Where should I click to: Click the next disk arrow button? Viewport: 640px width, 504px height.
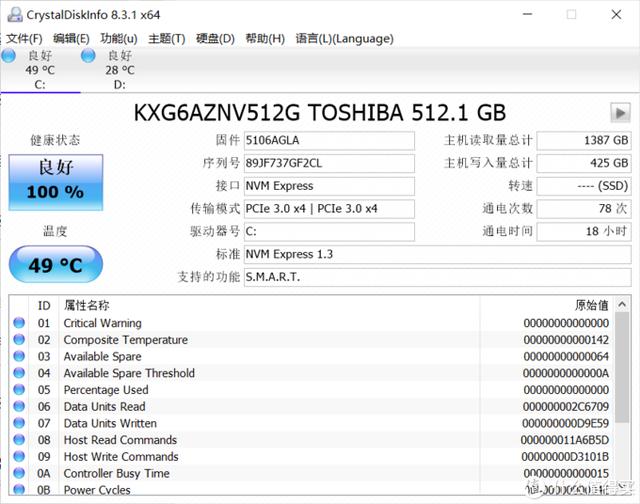coord(620,113)
